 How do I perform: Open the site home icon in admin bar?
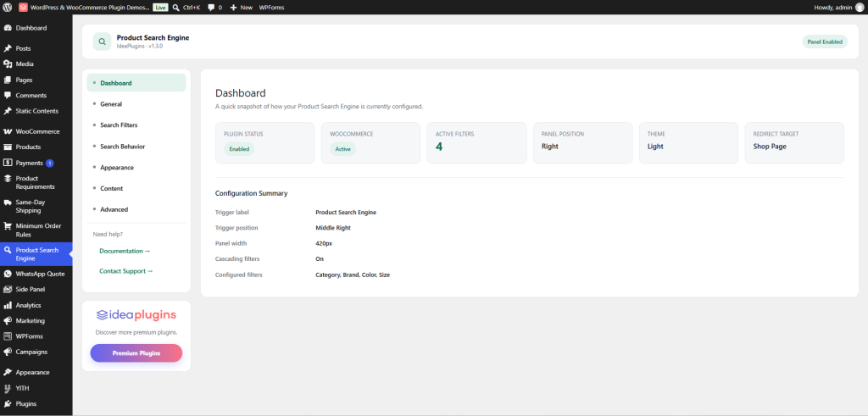pos(23,8)
